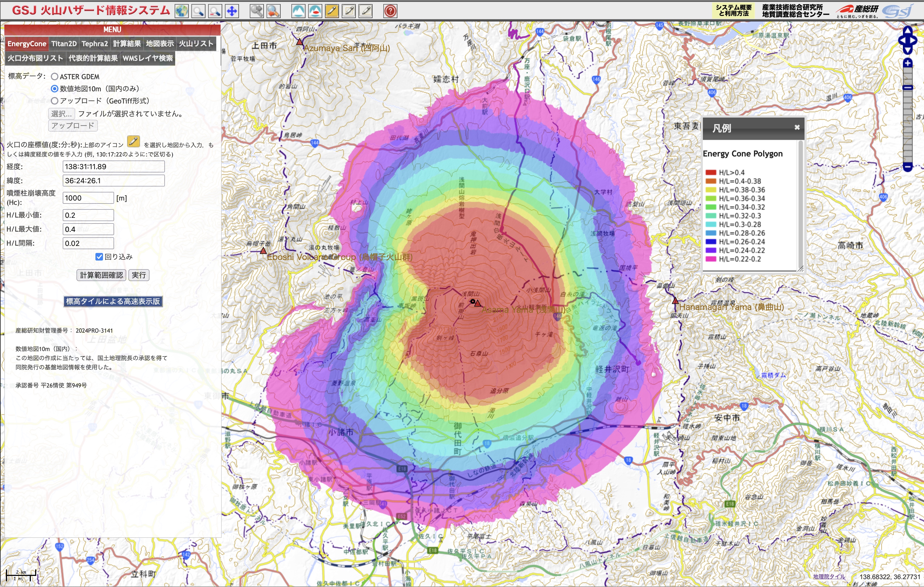Click the H/L最大値 input field

(x=88, y=229)
